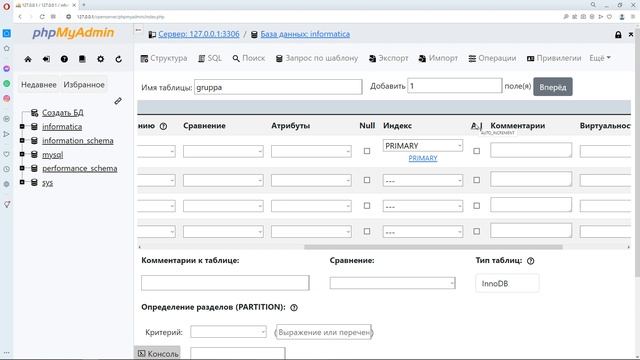
Task: Open phpMyAdmin home via house icon
Action: point(28,59)
